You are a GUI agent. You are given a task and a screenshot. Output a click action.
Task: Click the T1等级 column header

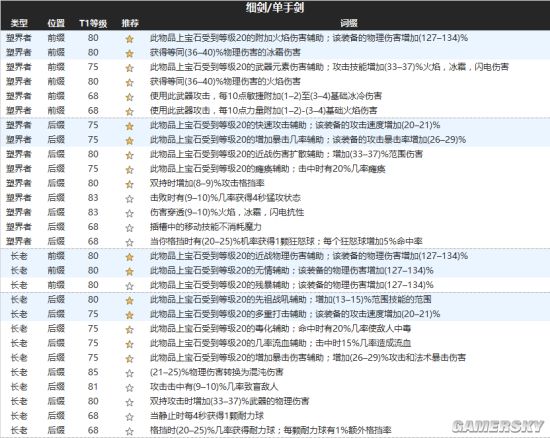[x=93, y=23]
